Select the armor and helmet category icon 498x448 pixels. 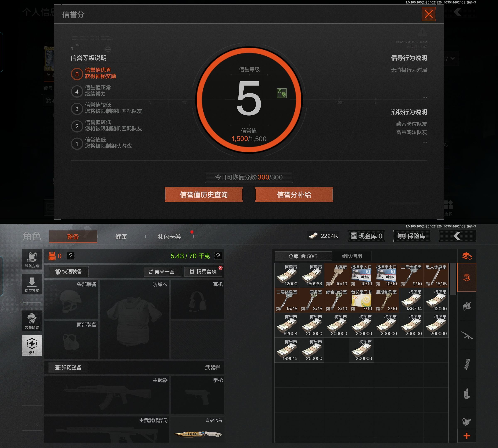tap(467, 306)
